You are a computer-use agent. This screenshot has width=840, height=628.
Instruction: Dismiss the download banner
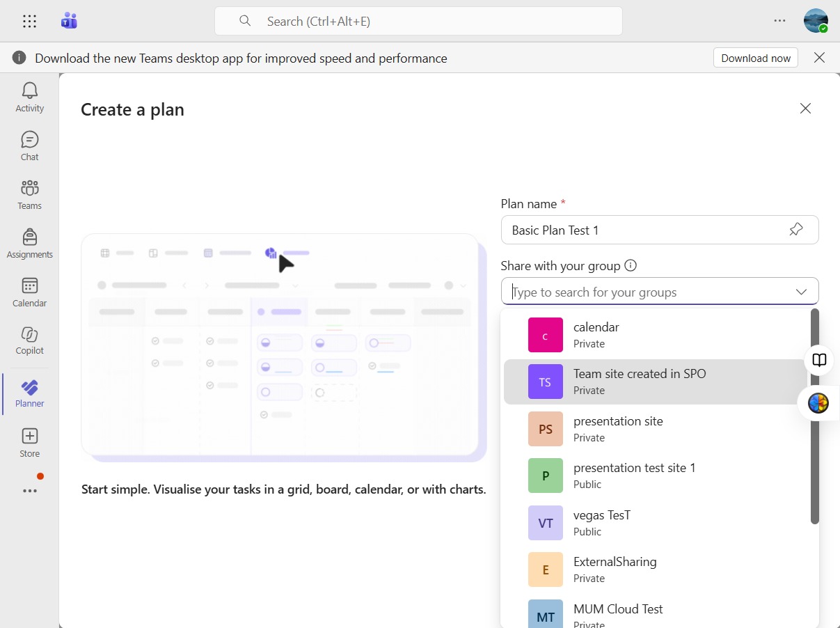click(x=819, y=58)
